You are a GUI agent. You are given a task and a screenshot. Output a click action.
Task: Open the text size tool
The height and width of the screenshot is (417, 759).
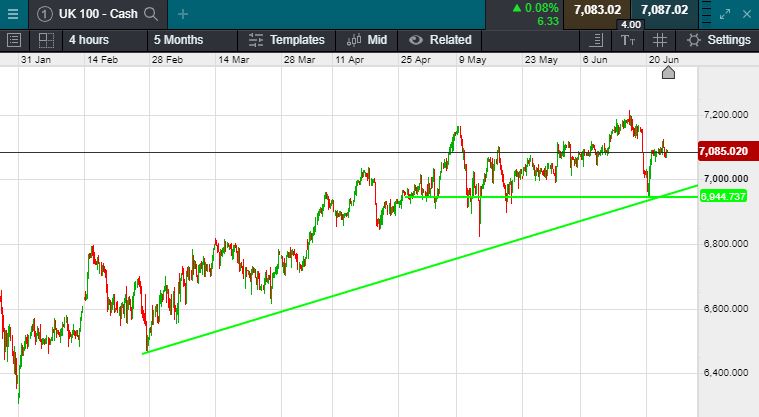tap(627, 40)
